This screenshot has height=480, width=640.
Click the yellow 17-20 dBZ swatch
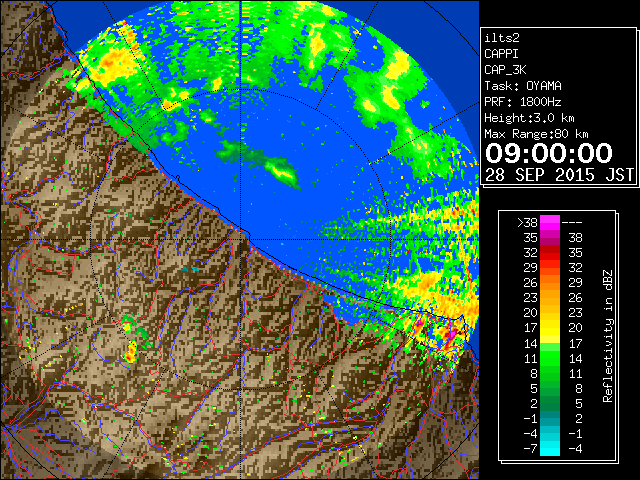[x=550, y=328]
